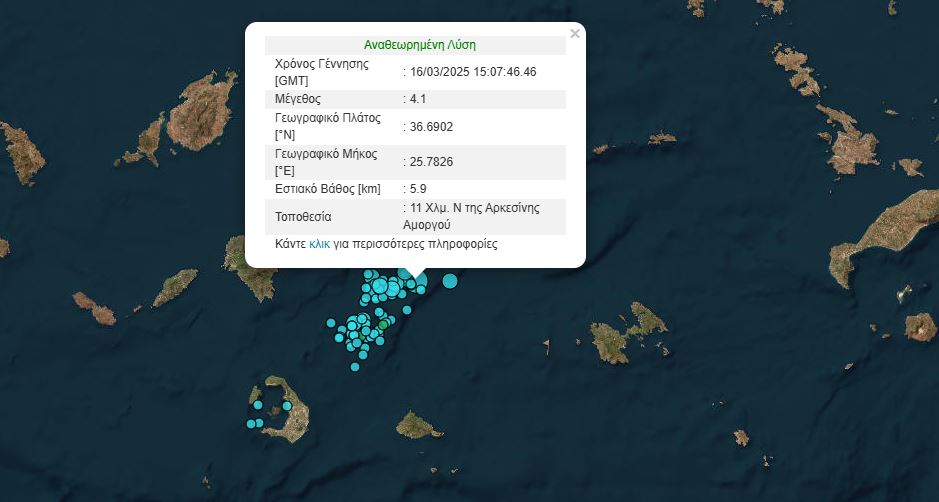Image resolution: width=939 pixels, height=502 pixels.
Task: Close the earthquake info popup
Action: [x=574, y=34]
